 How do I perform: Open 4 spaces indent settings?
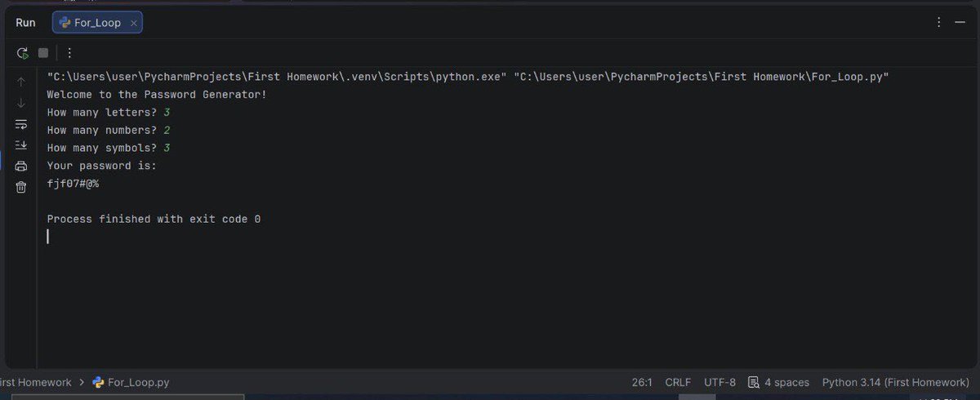coord(786,382)
